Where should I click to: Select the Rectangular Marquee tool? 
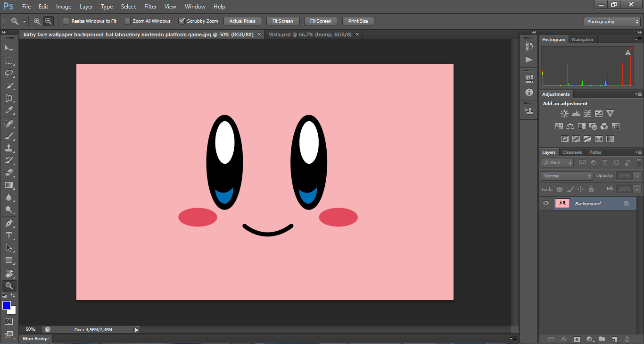9,60
